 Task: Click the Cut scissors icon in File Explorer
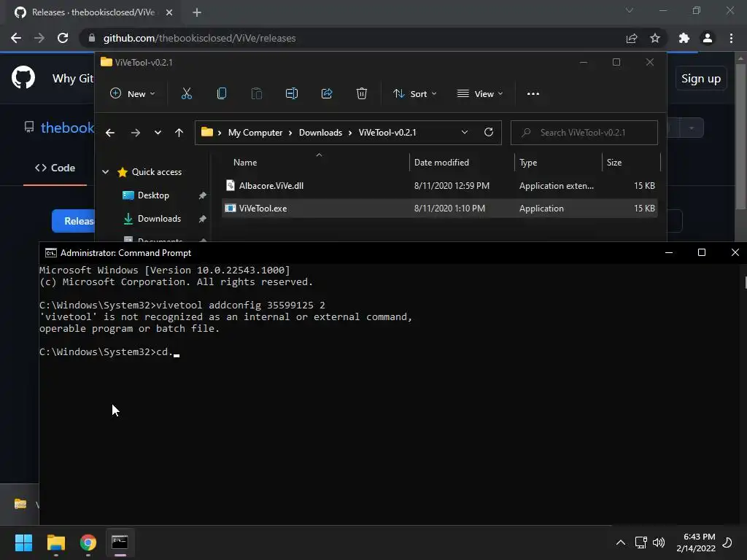coord(186,94)
